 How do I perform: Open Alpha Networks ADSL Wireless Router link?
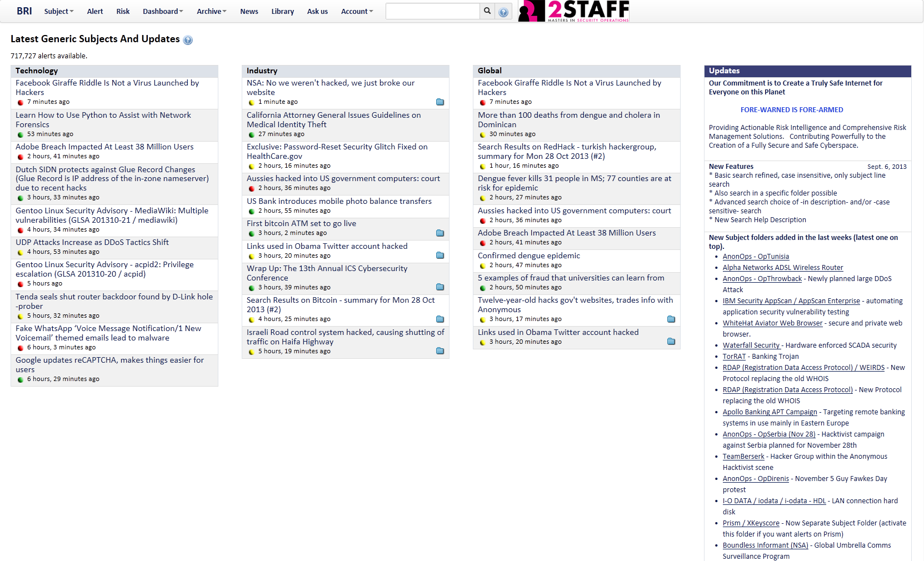click(x=783, y=268)
